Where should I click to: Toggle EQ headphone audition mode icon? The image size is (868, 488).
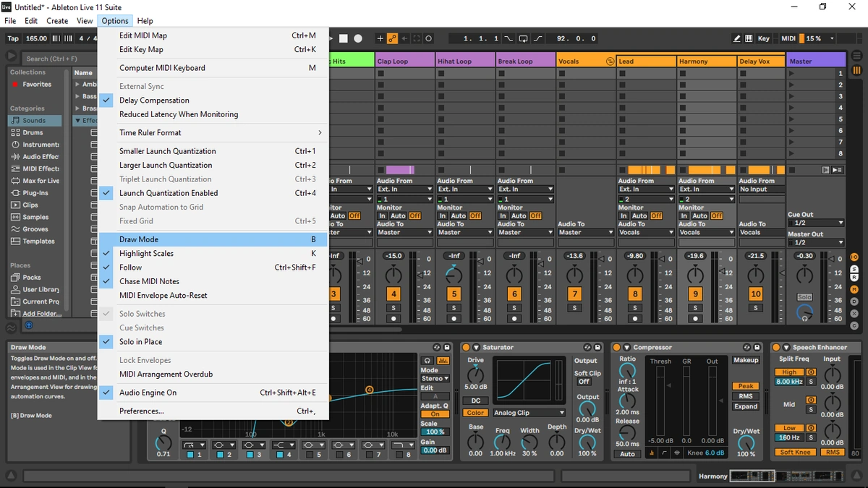pos(428,360)
